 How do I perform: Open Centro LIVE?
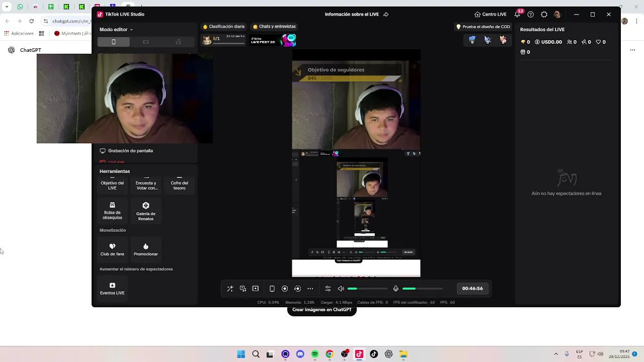pyautogui.click(x=491, y=15)
